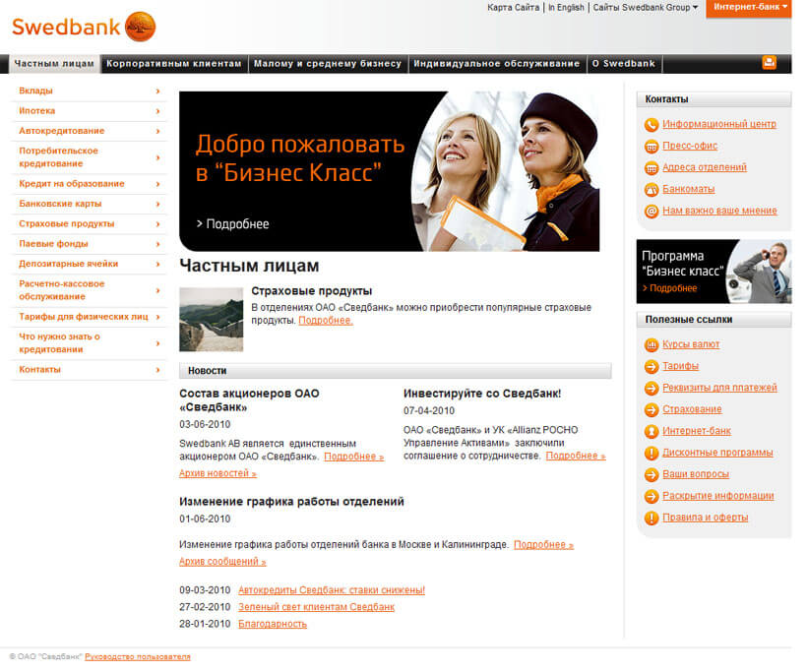Click the icon next to Правила и оферты
Image resolution: width=807 pixels, height=672 pixels.
pos(651,518)
